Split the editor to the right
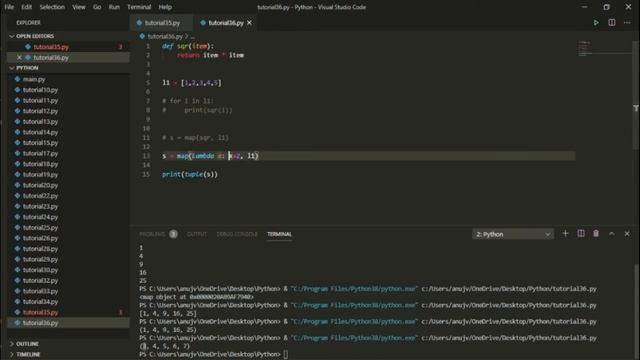Screen dimensions: 640x360 click(x=611, y=23)
